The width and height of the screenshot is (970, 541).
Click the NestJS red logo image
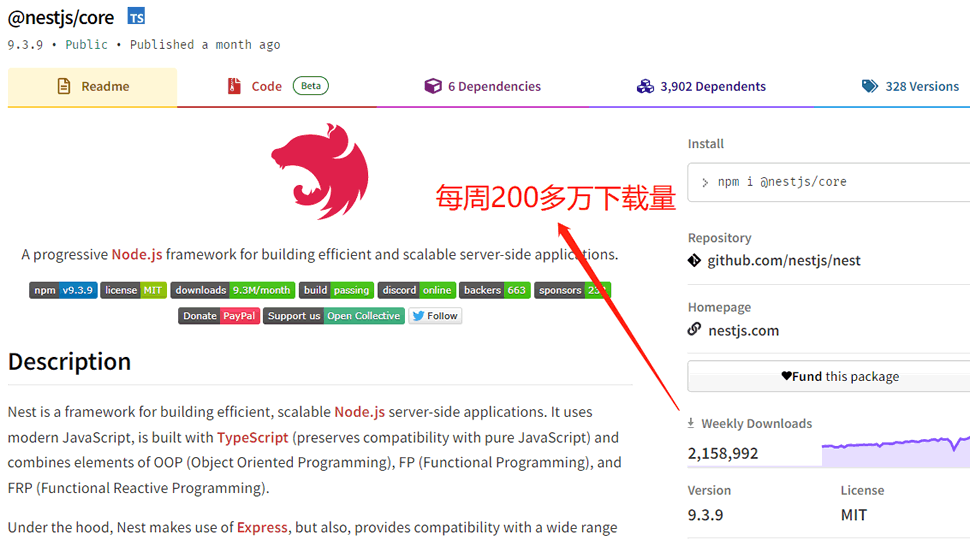(320, 171)
